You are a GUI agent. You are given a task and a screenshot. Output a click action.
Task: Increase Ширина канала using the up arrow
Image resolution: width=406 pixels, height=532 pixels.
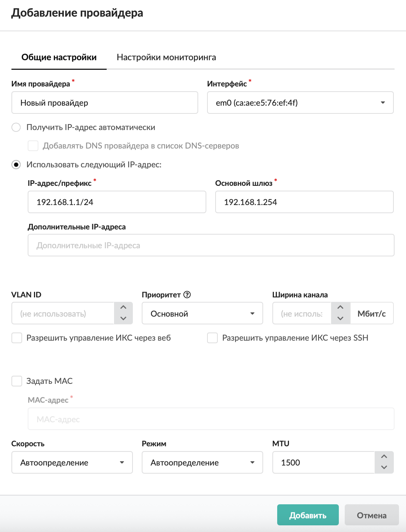tap(340, 307)
